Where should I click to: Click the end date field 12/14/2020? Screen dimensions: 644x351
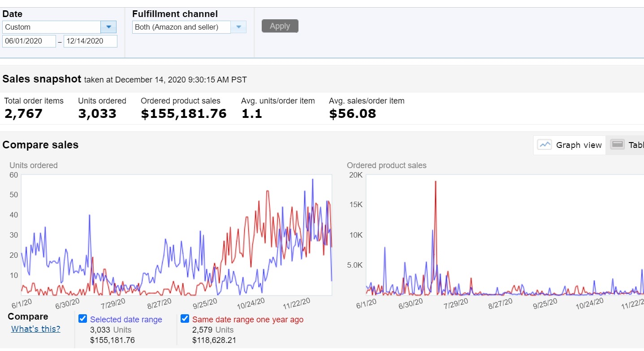pyautogui.click(x=90, y=41)
